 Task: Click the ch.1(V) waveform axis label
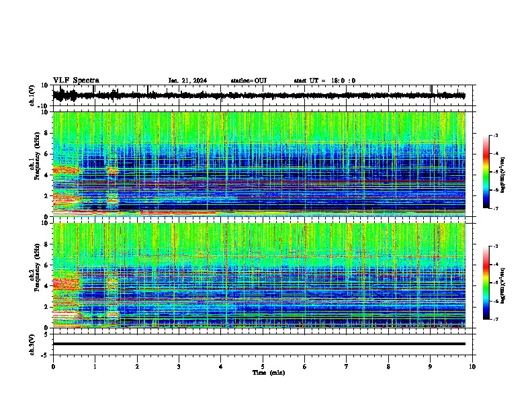pyautogui.click(x=32, y=95)
